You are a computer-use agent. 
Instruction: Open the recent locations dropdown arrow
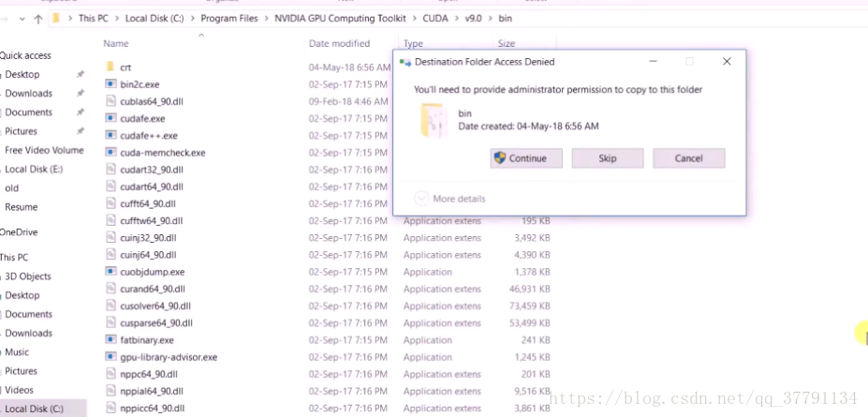22,19
